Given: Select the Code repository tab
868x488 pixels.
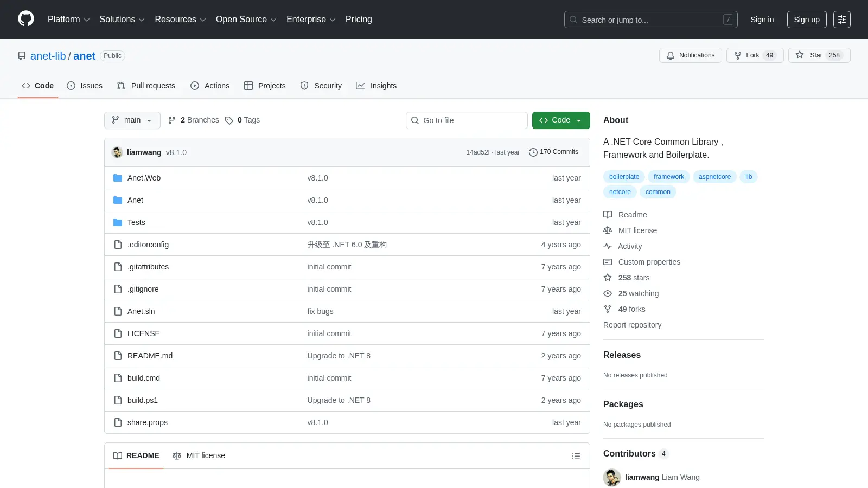Looking at the screenshot, I should pyautogui.click(x=38, y=86).
